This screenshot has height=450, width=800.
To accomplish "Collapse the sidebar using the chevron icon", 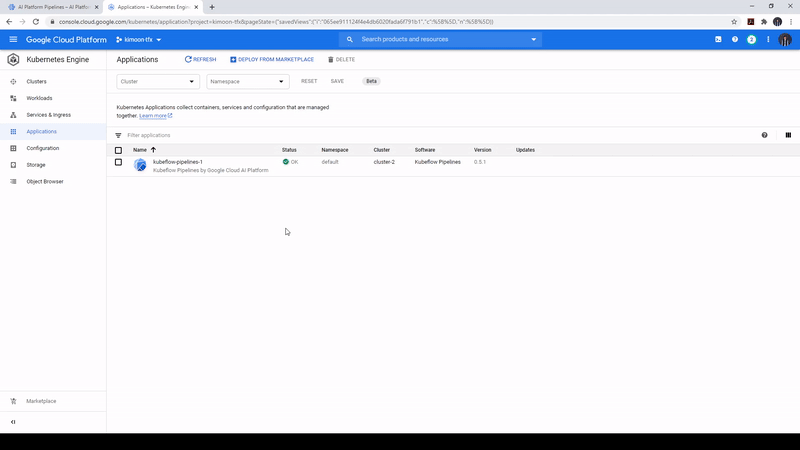I will (x=13, y=422).
